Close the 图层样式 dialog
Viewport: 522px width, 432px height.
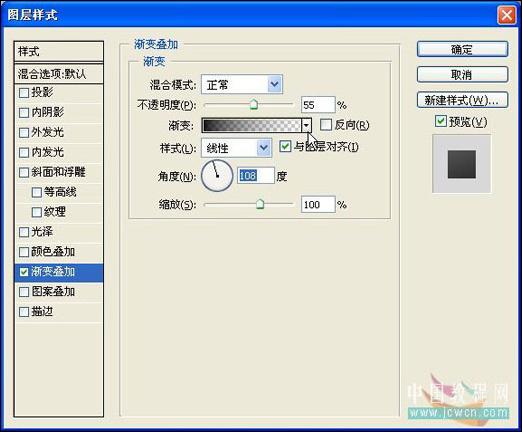(x=506, y=15)
